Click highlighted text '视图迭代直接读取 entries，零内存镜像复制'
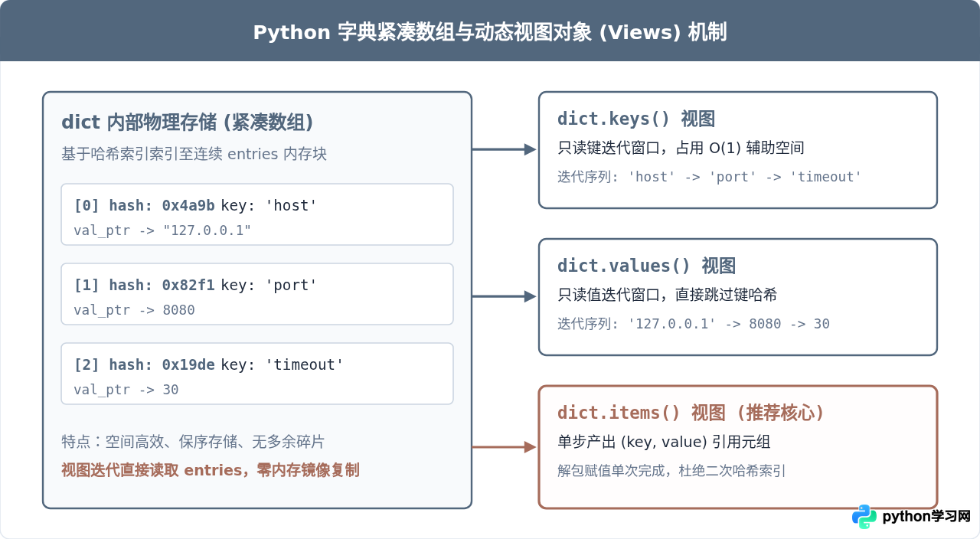Viewport: 980px width, 539px height. (x=211, y=470)
